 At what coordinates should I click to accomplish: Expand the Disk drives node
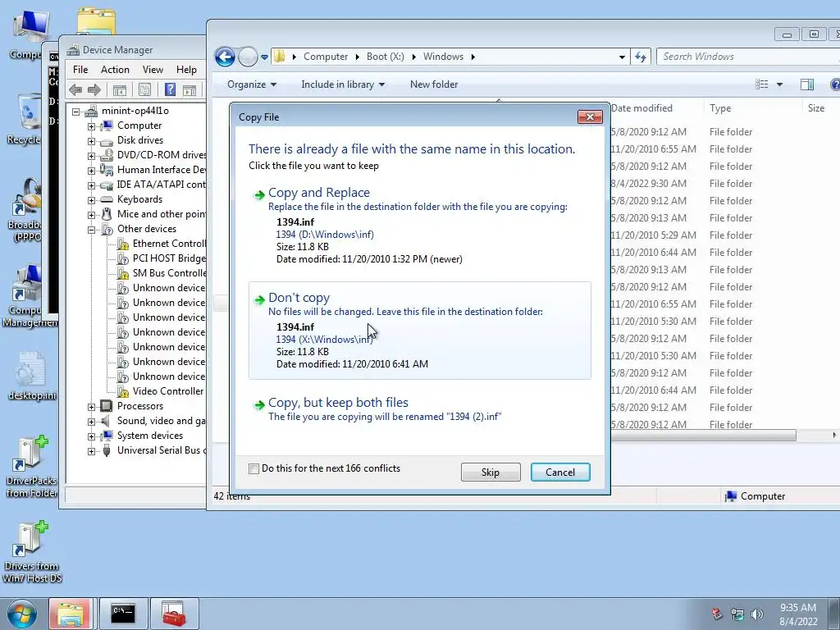(92, 141)
